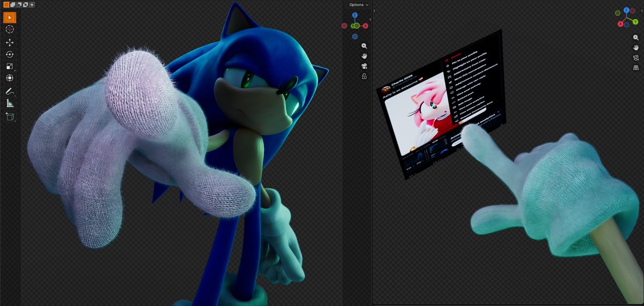Select the Move tool

(x=10, y=42)
